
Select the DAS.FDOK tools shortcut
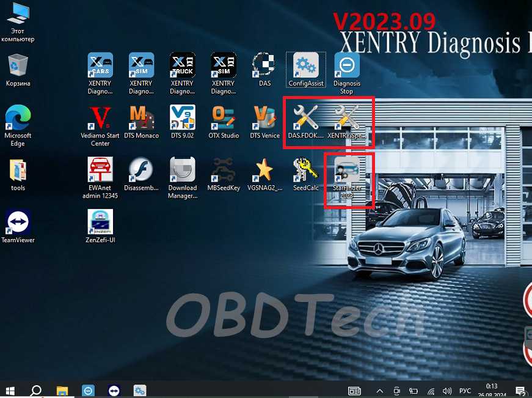tap(305, 122)
